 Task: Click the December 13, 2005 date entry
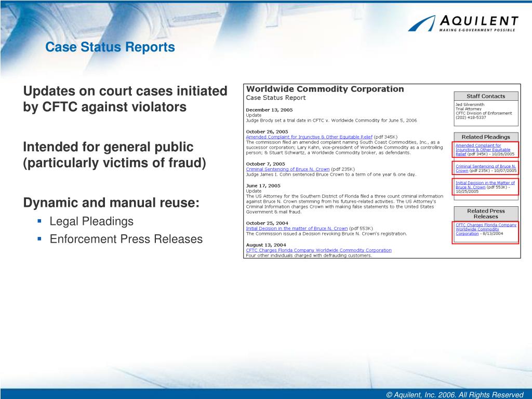tap(269, 110)
